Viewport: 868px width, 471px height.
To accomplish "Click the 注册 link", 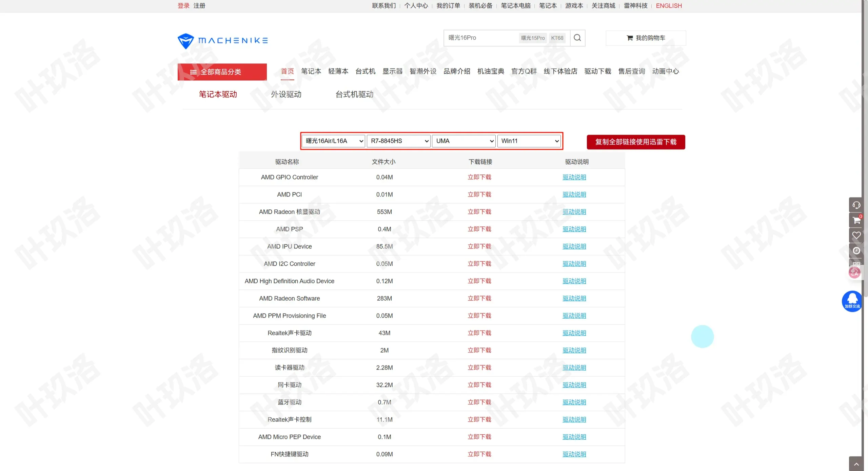I will [199, 6].
